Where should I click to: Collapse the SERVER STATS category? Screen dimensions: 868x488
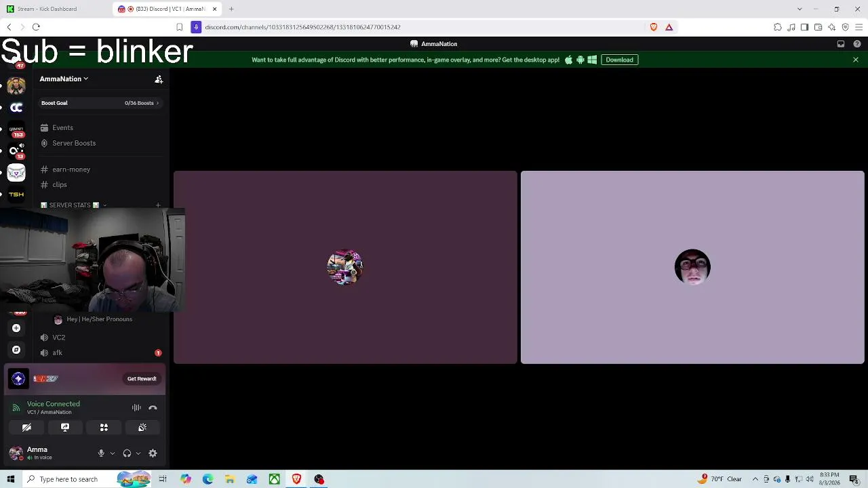[74, 205]
